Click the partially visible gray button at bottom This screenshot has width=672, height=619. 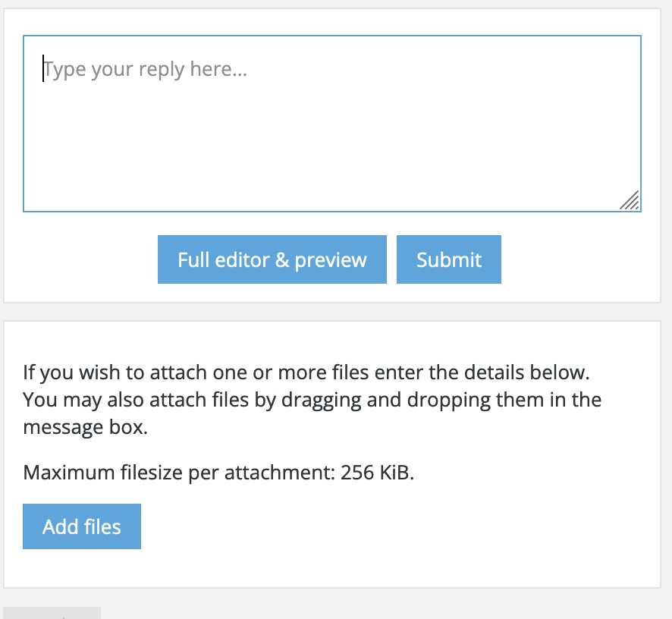52,613
